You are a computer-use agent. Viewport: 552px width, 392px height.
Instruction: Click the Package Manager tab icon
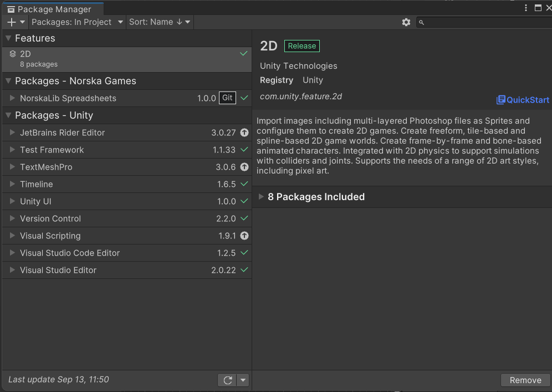coord(11,9)
